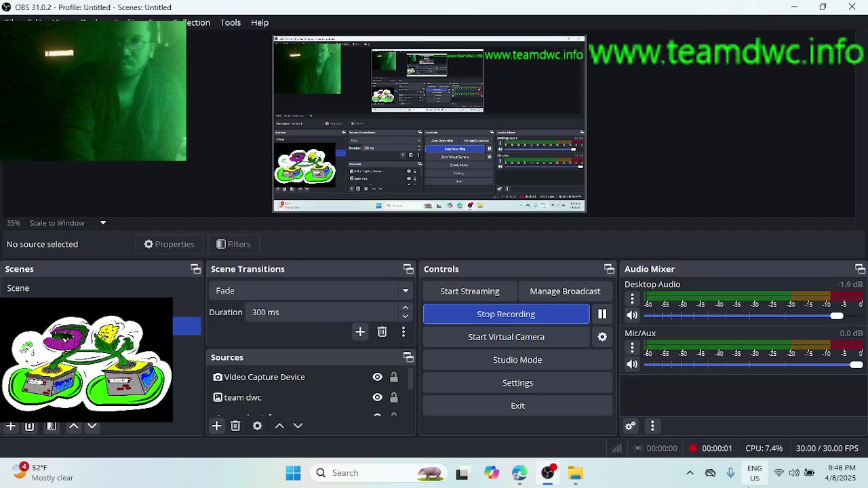Screen dimensions: 868x488
Task: Hide the team dwc source
Action: (377, 397)
